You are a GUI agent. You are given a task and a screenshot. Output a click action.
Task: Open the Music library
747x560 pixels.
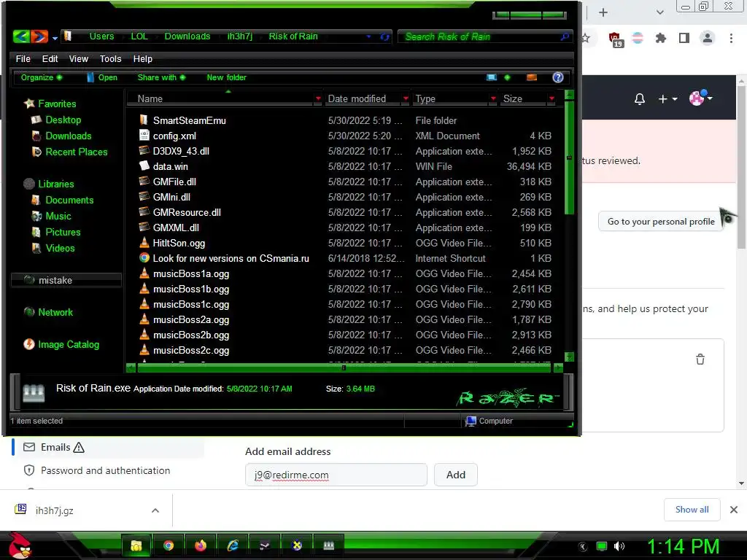click(51, 216)
